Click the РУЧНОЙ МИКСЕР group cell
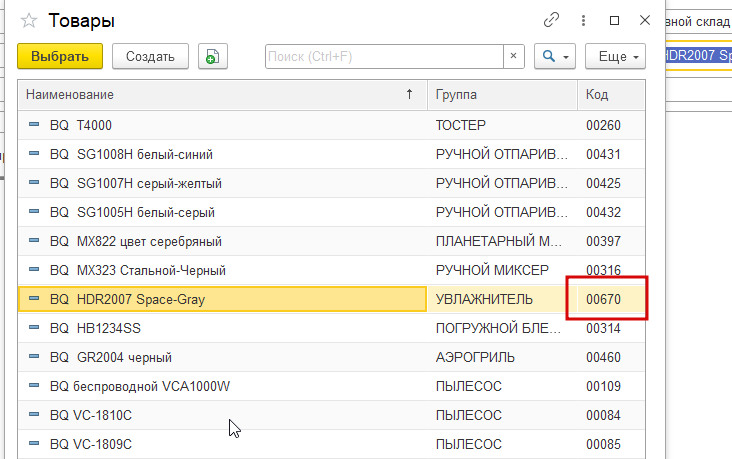The height and width of the screenshot is (459, 732). tap(502, 270)
